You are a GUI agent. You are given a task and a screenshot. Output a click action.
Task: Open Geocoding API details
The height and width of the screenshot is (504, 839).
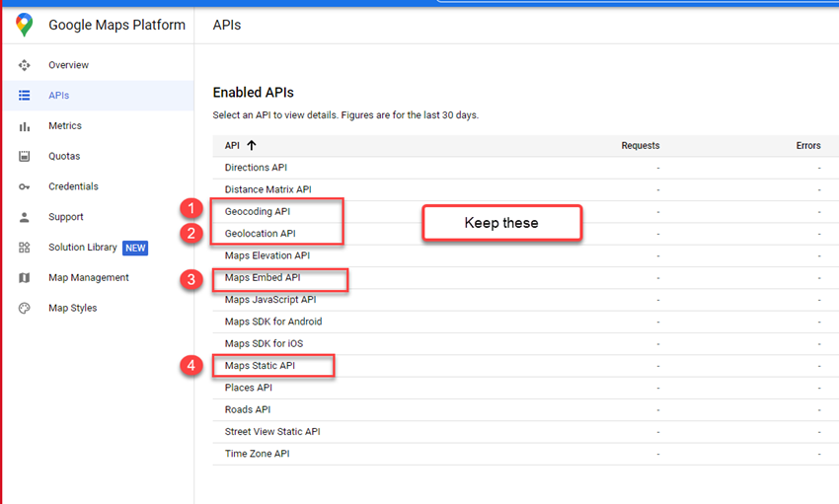257,211
